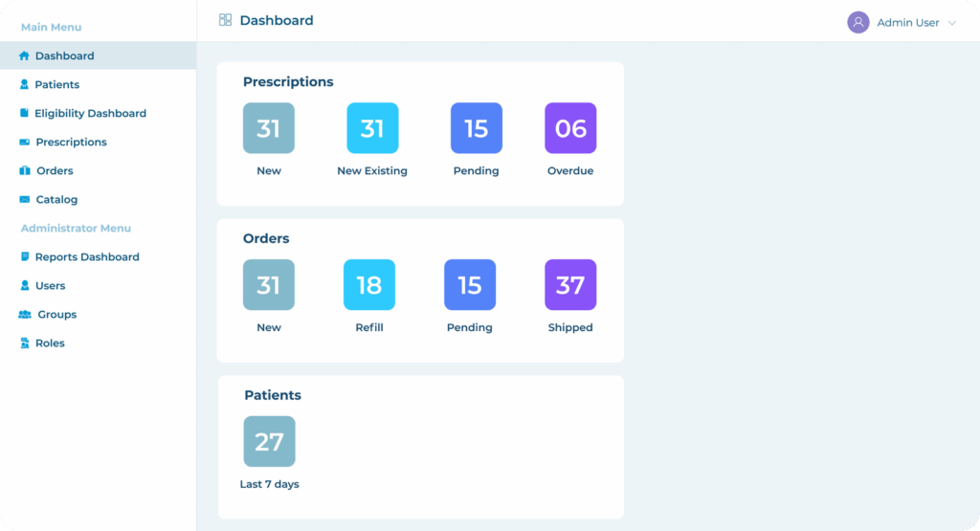Open the Overdue prescriptions tile showing 06
This screenshot has width=980, height=531.
click(x=570, y=128)
